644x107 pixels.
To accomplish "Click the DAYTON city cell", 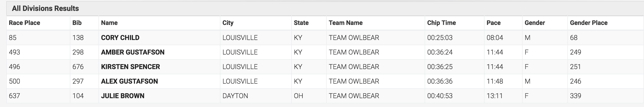I will click(x=235, y=96).
